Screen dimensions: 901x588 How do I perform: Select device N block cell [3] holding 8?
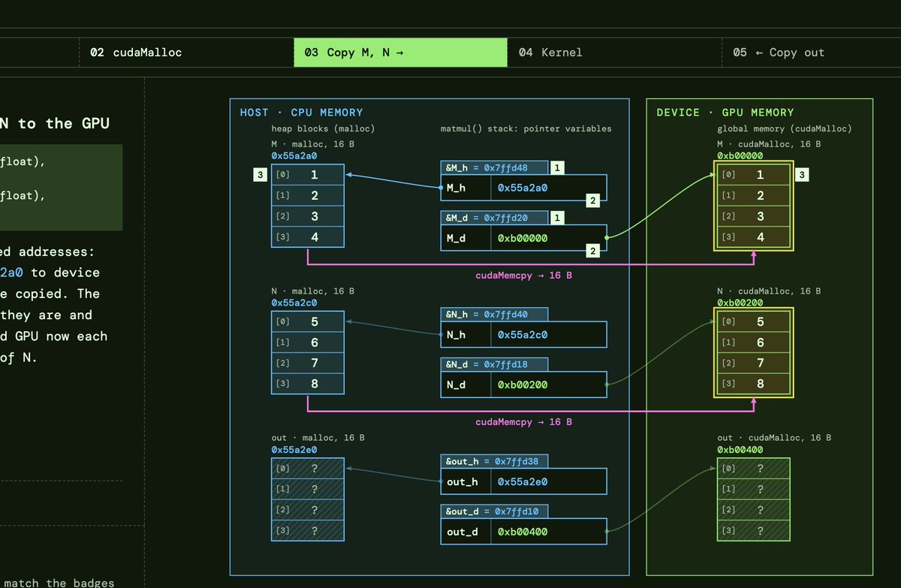pyautogui.click(x=754, y=384)
